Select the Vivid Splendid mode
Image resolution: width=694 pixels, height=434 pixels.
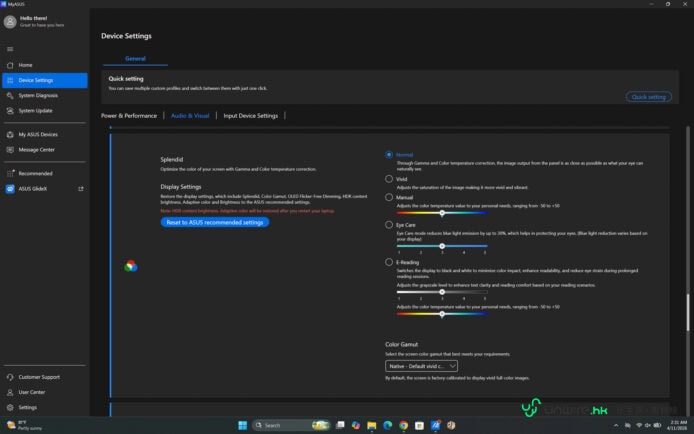pos(389,179)
